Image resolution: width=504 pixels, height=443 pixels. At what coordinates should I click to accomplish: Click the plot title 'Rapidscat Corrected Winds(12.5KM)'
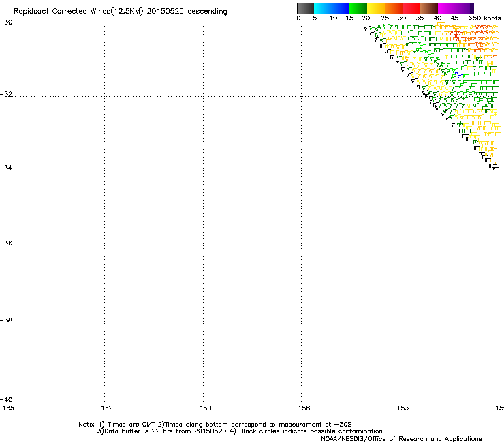pos(78,12)
